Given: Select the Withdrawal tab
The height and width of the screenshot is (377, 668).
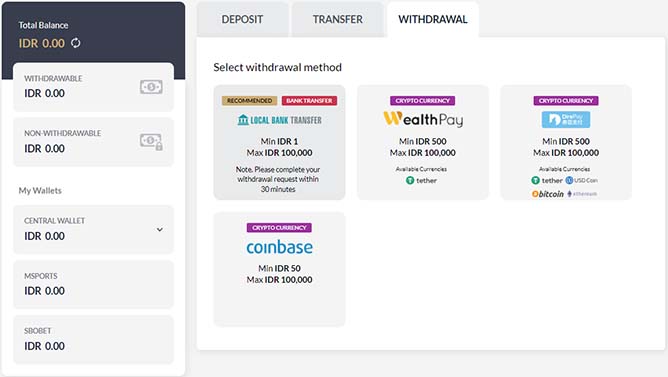Looking at the screenshot, I should 433,20.
